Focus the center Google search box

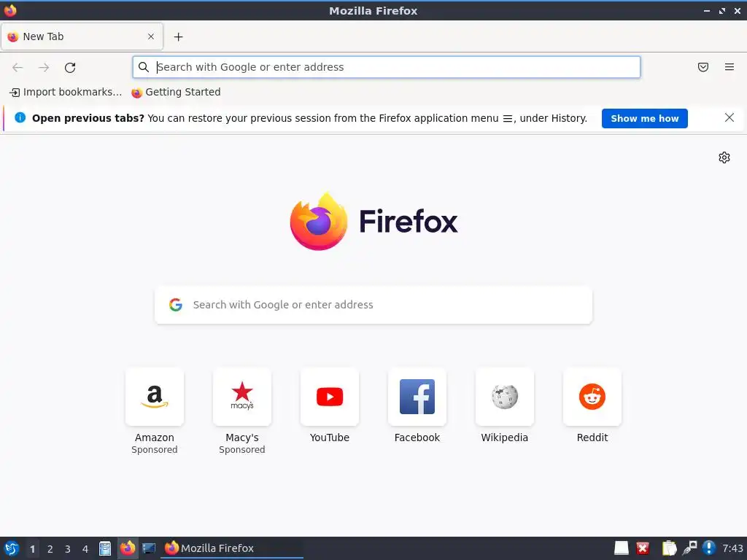tap(373, 305)
